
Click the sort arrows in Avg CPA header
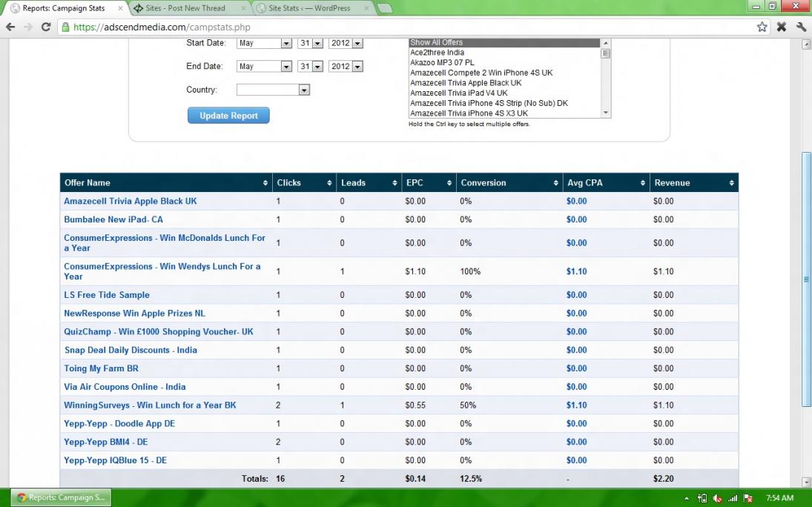643,183
